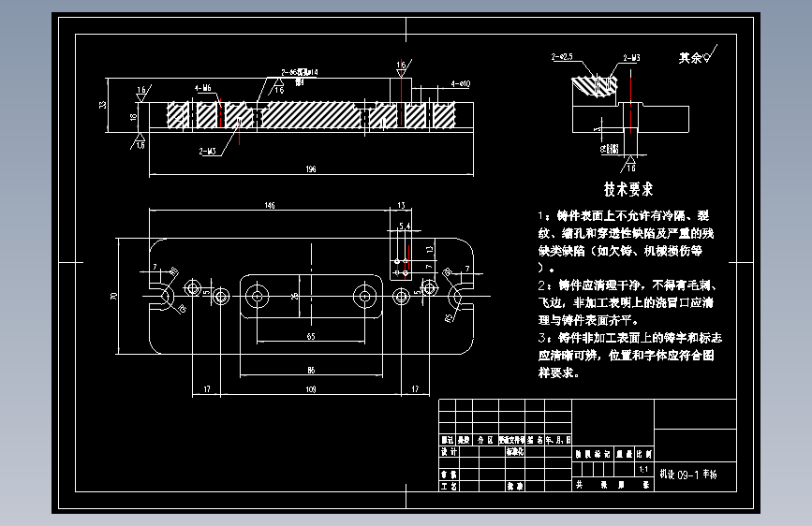This screenshot has height=526, width=812.
Task: Click "2-M3" label in the detail view
Action: (631, 58)
